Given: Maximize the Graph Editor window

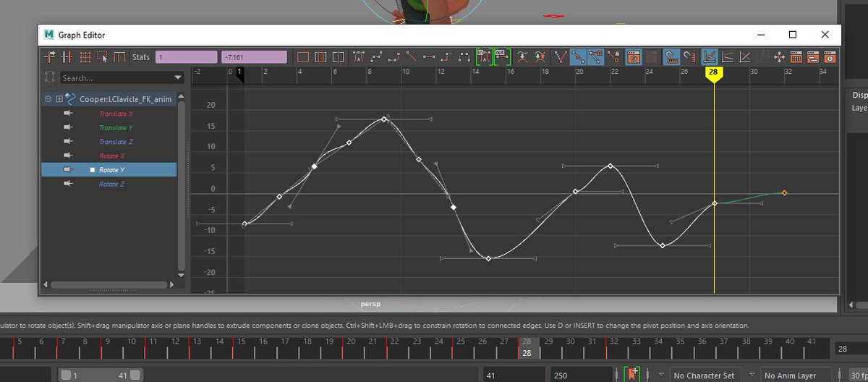Looking at the screenshot, I should (x=793, y=35).
